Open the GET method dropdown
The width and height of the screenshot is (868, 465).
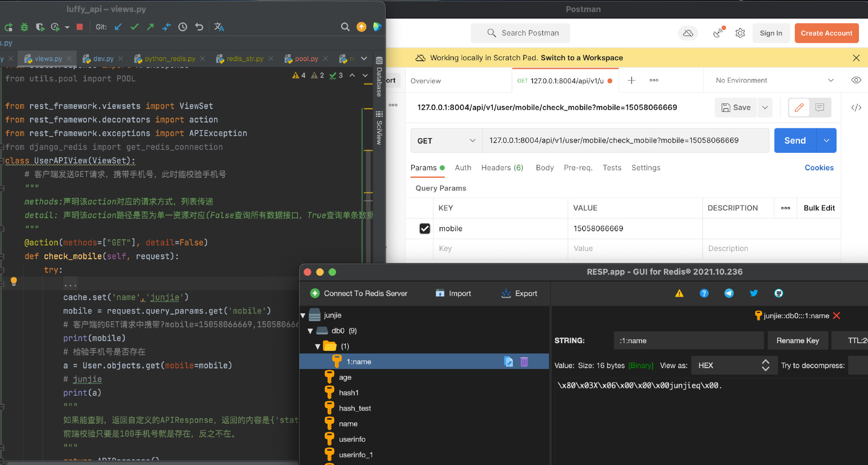[446, 141]
